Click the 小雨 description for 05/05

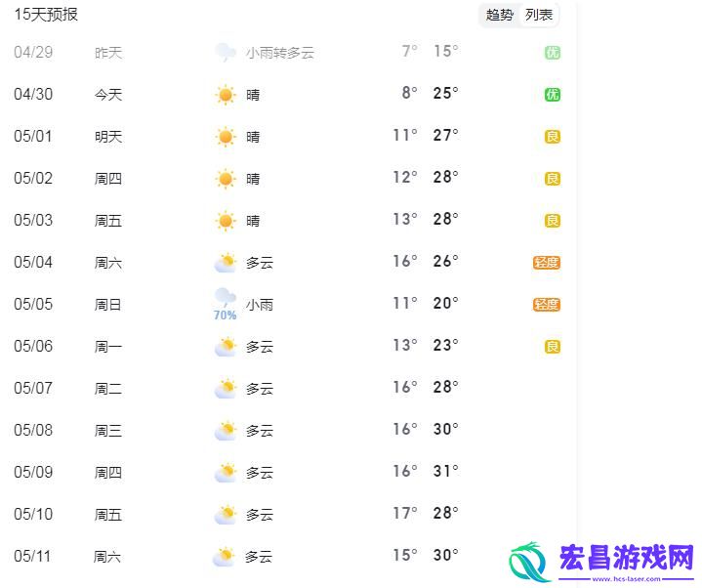pyautogui.click(x=259, y=305)
